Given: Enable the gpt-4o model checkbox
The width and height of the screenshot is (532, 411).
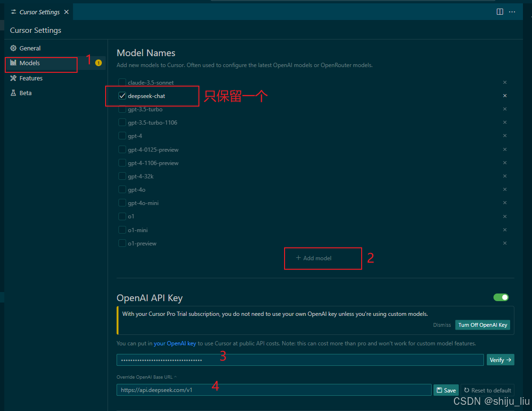Looking at the screenshot, I should point(122,189).
